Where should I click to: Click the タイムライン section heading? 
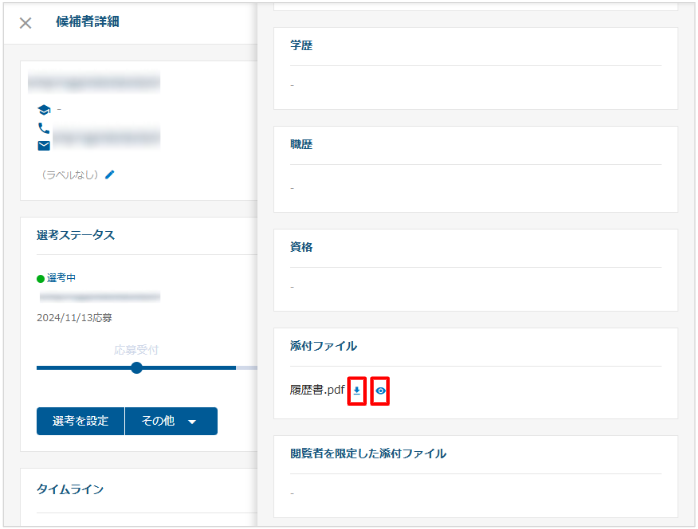click(70, 489)
